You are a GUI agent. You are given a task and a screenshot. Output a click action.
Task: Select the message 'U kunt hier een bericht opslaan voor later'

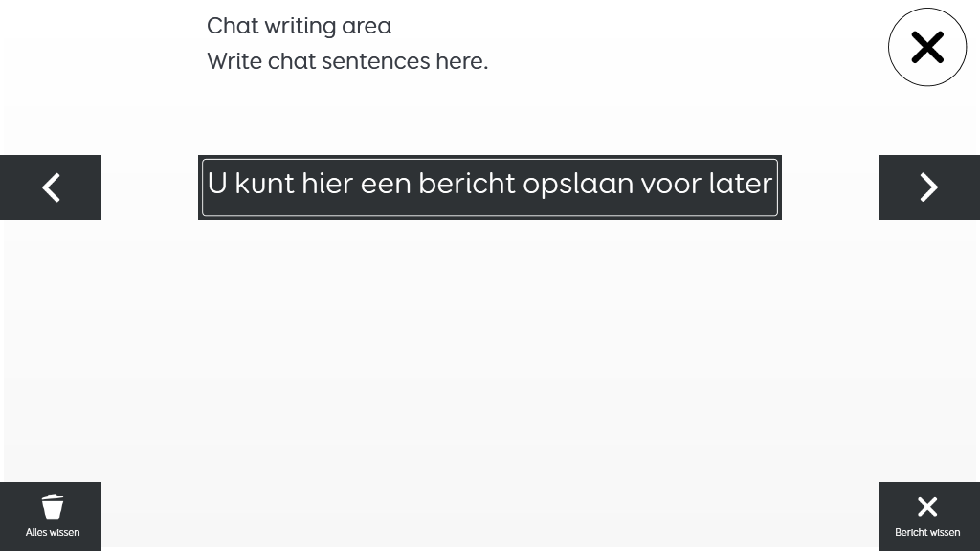coord(490,187)
